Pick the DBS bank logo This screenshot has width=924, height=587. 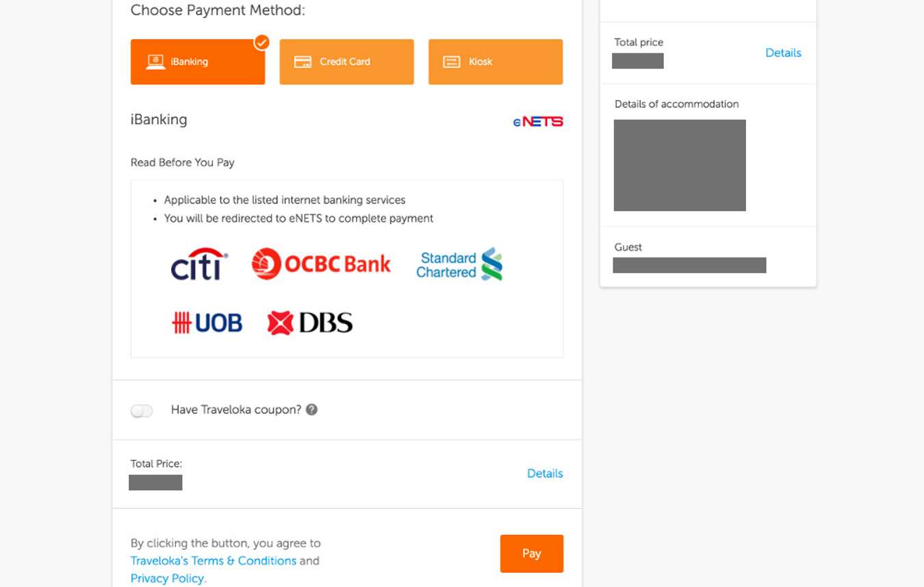tap(309, 322)
